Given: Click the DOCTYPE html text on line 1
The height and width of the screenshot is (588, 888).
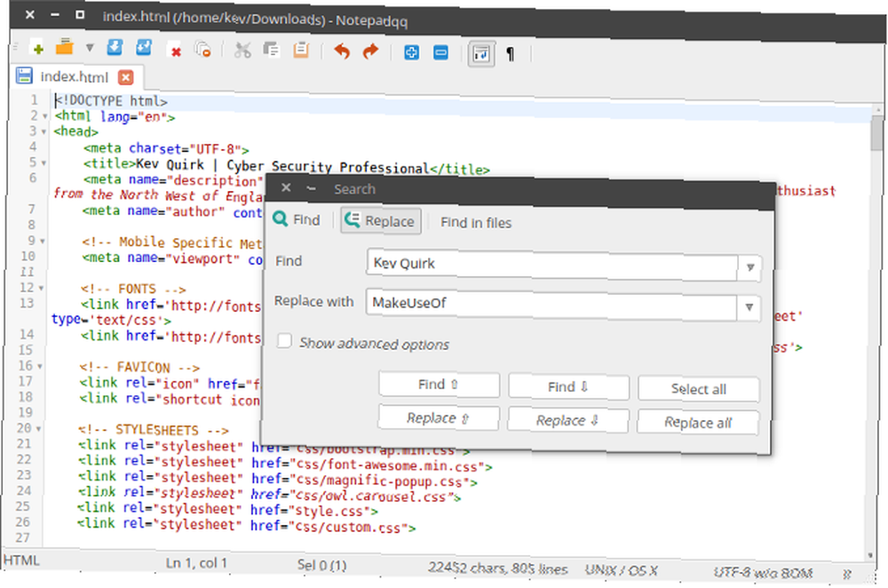Looking at the screenshot, I should [111, 101].
